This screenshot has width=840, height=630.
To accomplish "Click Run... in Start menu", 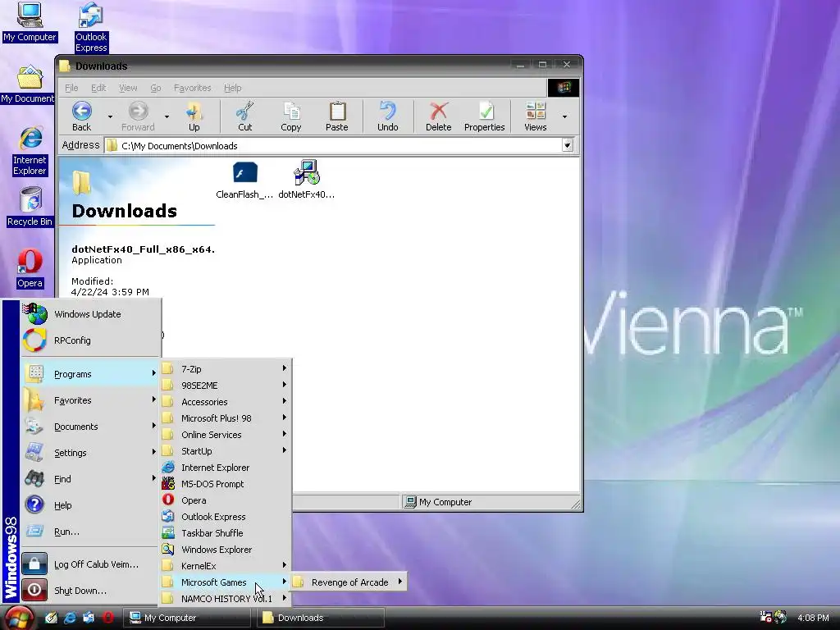I will click(x=91, y=532).
